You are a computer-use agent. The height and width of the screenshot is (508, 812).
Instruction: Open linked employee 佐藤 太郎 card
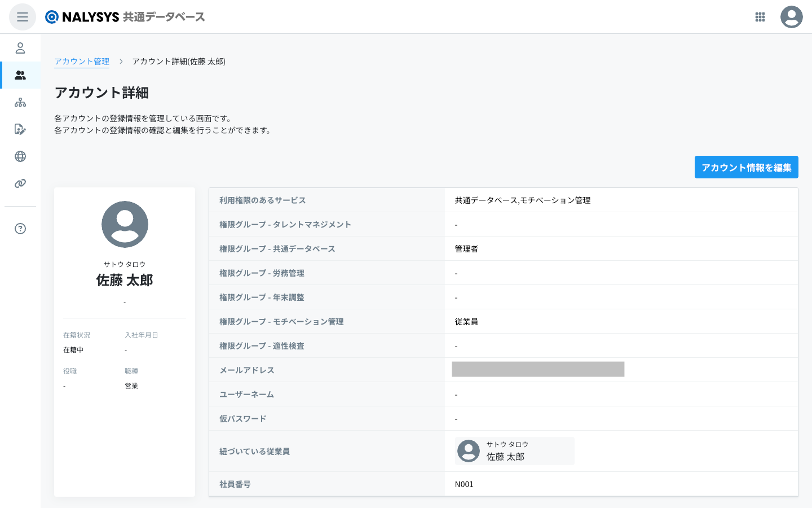514,451
